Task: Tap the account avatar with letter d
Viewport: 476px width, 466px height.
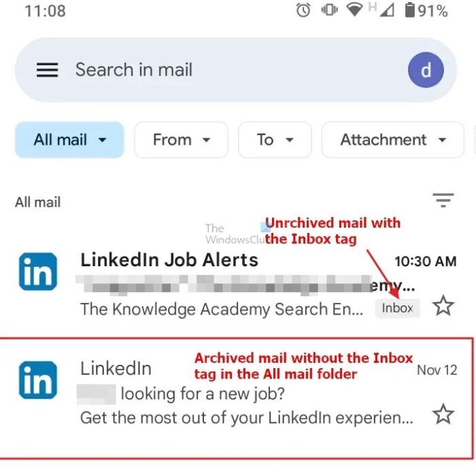Action: [x=426, y=70]
